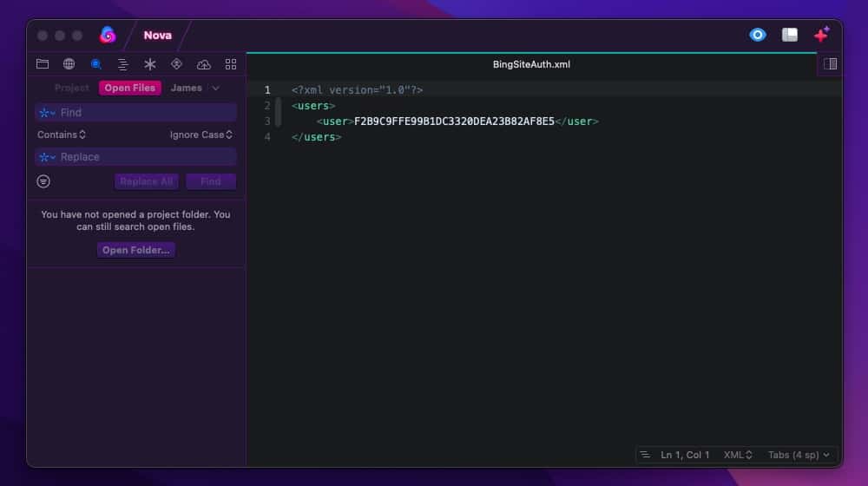Screen dimensions: 868x486
Task: Click the Replace text input field
Action: pyautogui.click(x=136, y=157)
